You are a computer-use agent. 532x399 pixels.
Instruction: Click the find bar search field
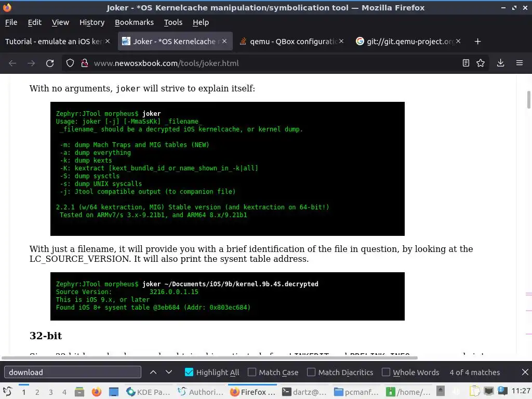click(73, 372)
